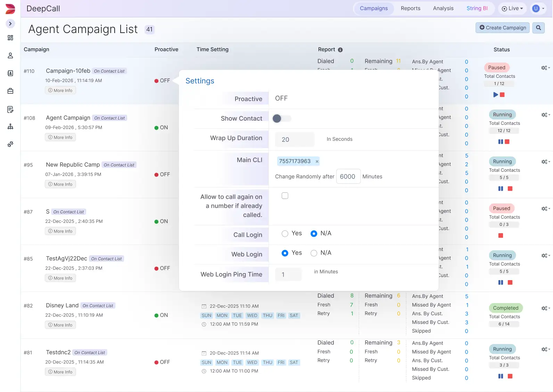Open More Info for Agent Campaign #108

pos(60,137)
